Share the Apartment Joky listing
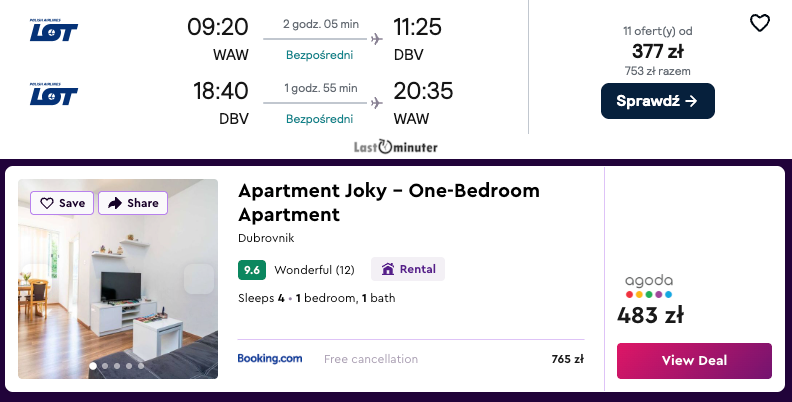The image size is (792, 402). point(133,203)
